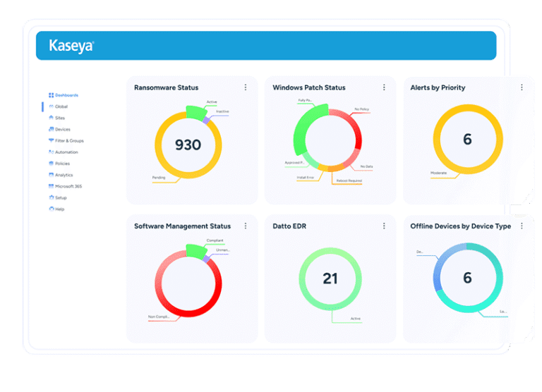This screenshot has height=392, width=542.
Task: Click the Microsoft 365 icon in sidebar
Action: pyautogui.click(x=51, y=186)
